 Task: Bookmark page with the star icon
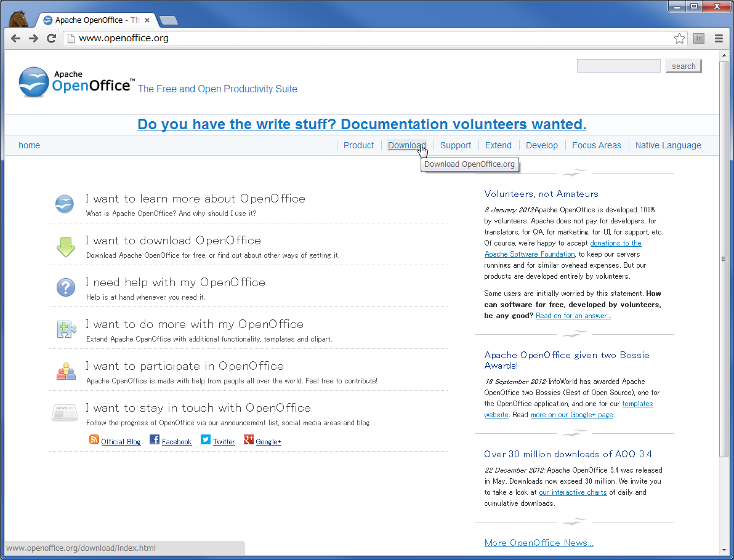679,38
